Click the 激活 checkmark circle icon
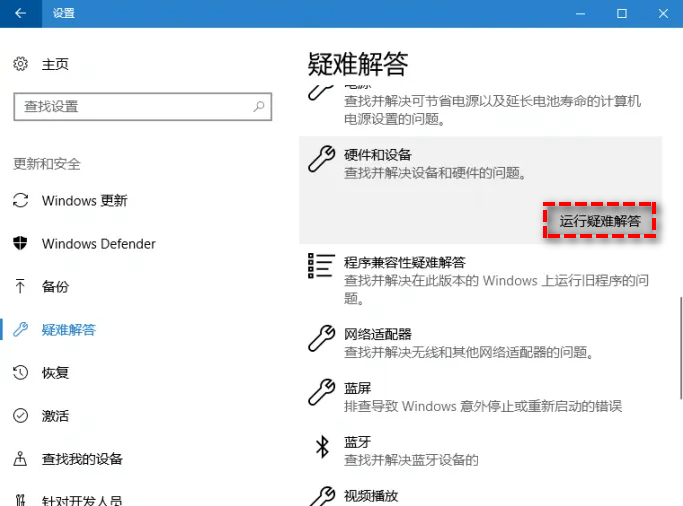Viewport: 683px width, 506px height. point(20,415)
